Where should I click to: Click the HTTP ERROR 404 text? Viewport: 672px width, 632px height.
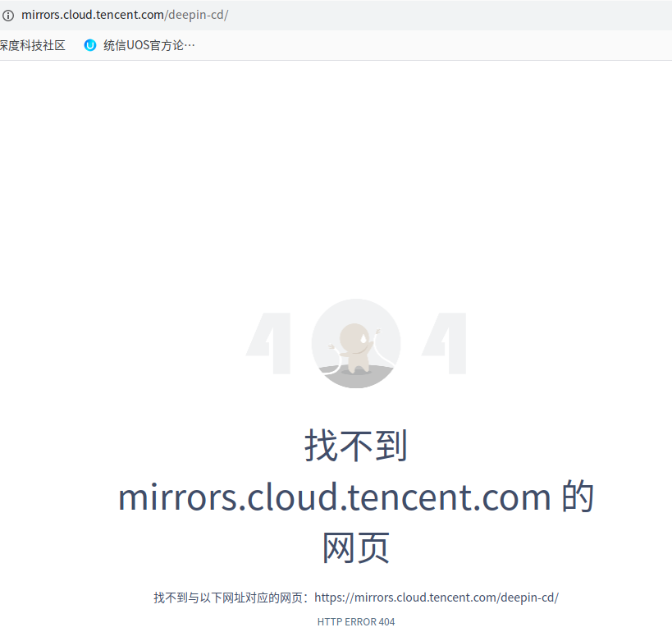pos(356,621)
